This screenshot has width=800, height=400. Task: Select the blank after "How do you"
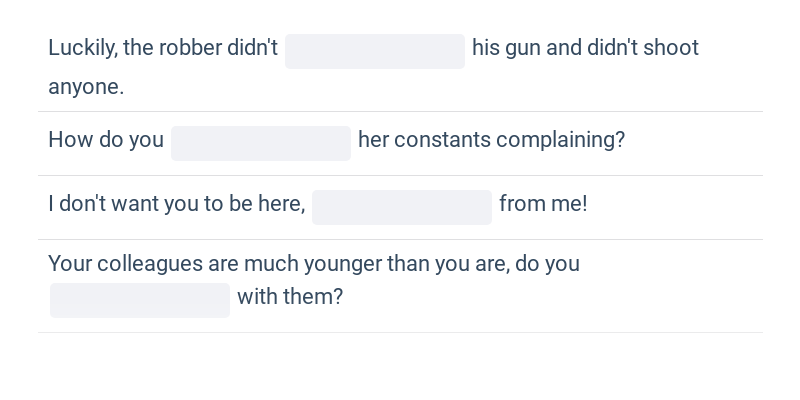click(x=261, y=143)
